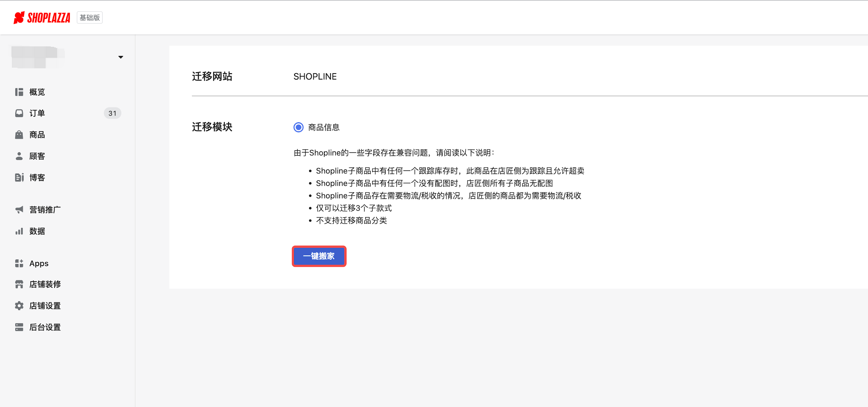Click the compatibility notice intro sentence
The height and width of the screenshot is (407, 868).
tap(394, 153)
